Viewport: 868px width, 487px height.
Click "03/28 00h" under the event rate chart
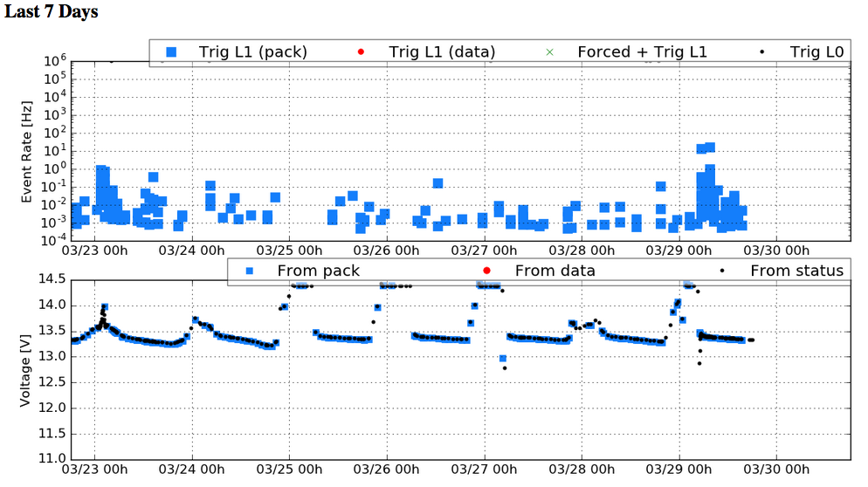coord(582,250)
